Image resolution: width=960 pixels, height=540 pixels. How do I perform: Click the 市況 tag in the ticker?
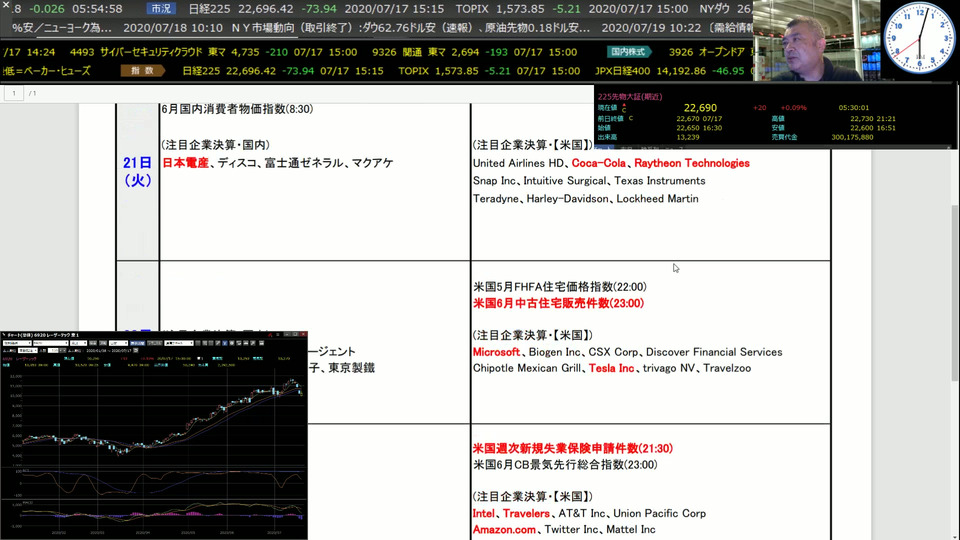click(x=162, y=9)
